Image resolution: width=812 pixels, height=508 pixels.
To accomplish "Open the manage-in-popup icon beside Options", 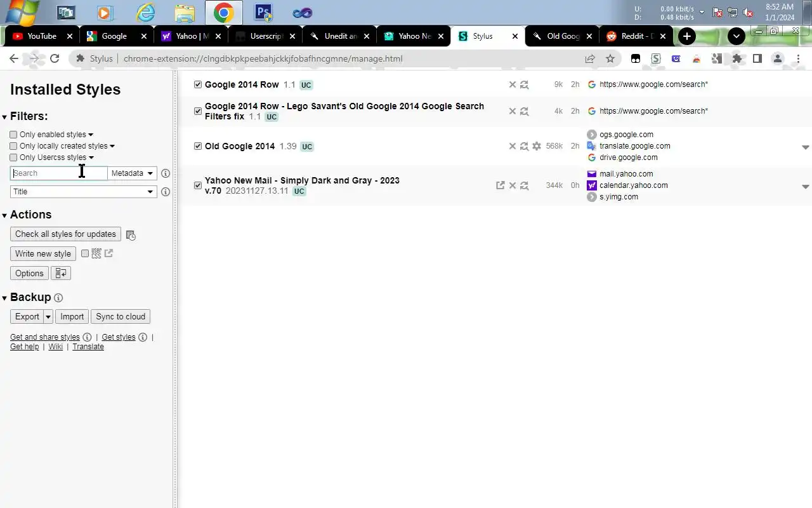I will [61, 273].
